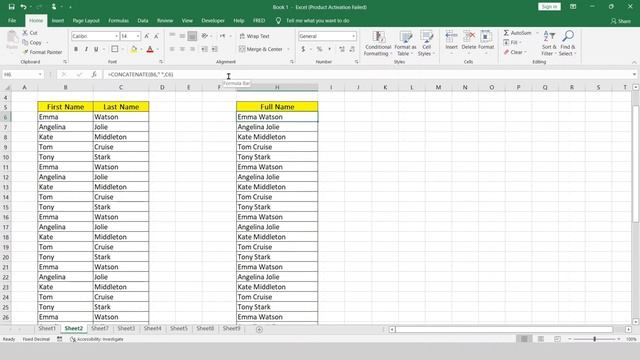Switch to the Data ribbon tab
640x360 pixels.
coord(143,20)
